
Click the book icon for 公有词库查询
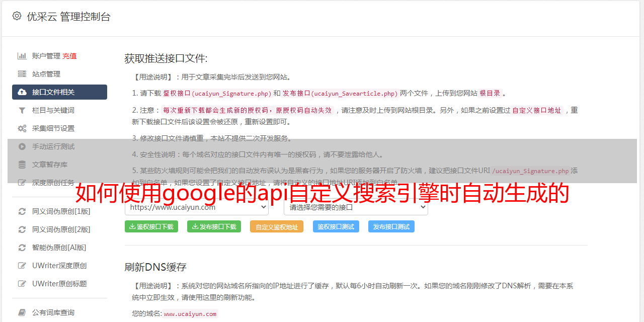click(x=22, y=312)
